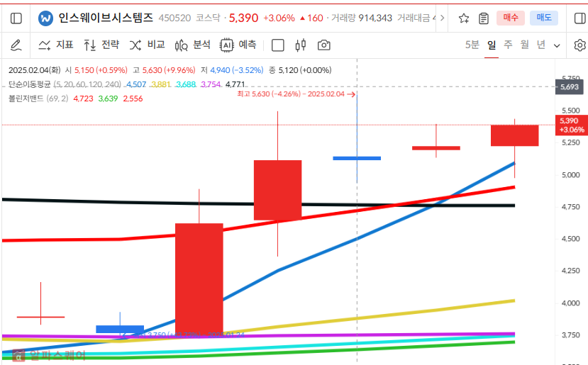
Task: Open the AI 예측 prediction tool
Action: click(x=238, y=45)
